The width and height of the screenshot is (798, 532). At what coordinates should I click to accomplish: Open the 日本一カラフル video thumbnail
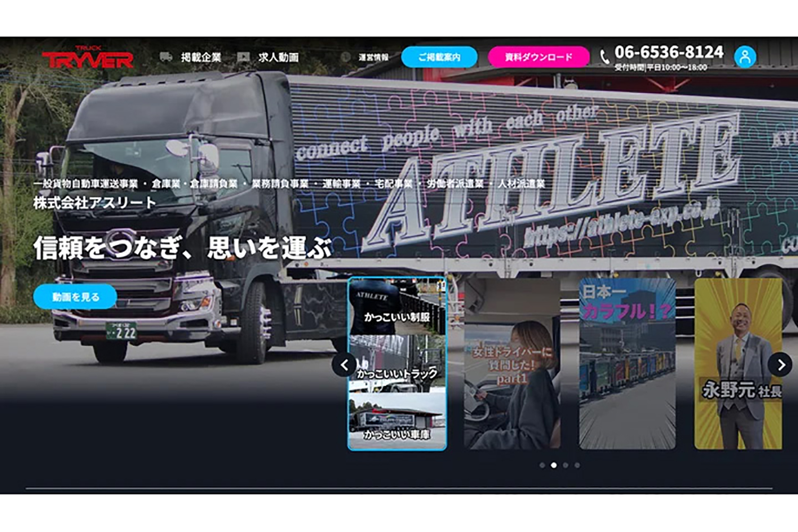coord(627,364)
